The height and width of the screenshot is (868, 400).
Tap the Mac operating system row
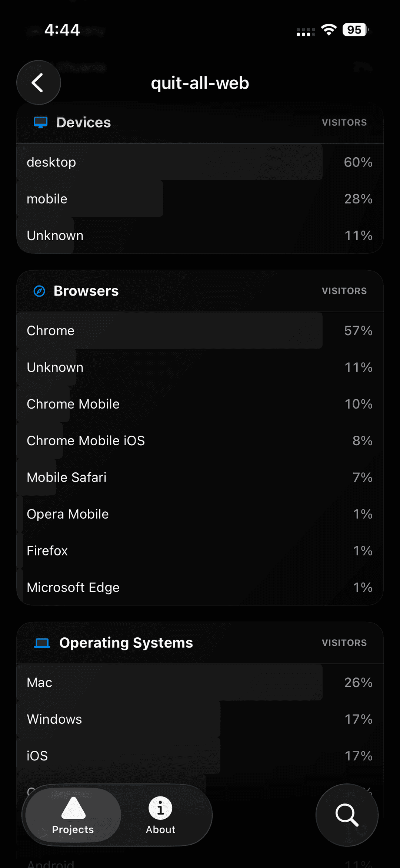[200, 682]
